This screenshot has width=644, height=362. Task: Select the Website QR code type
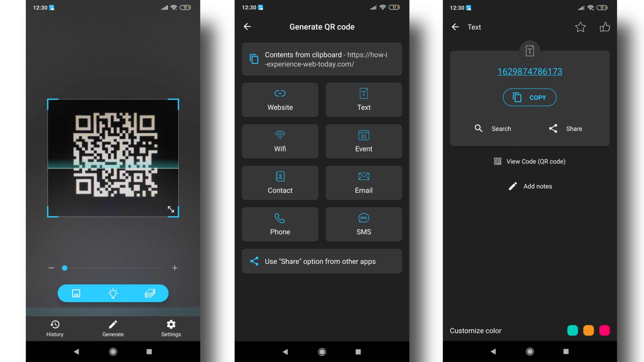[x=279, y=100]
